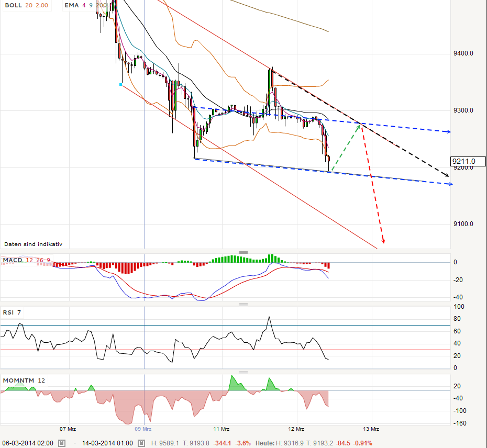Open the EMA indicator settings label
Image resolution: width=487 pixels, height=448 pixels.
(72, 5)
